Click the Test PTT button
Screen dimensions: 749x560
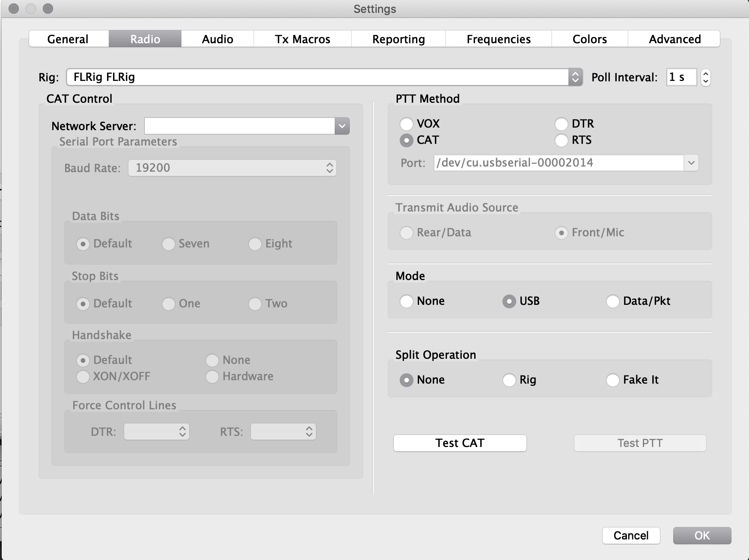tap(640, 443)
